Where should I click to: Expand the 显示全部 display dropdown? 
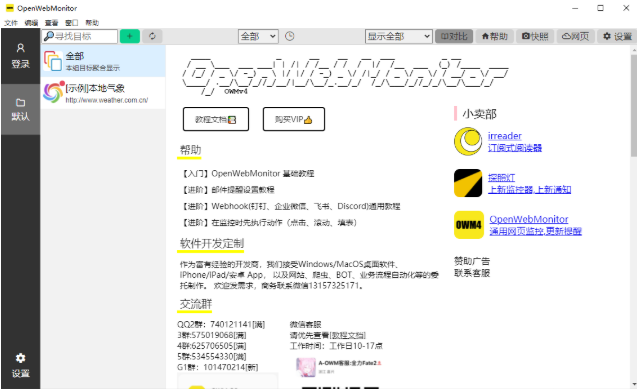[x=398, y=36]
